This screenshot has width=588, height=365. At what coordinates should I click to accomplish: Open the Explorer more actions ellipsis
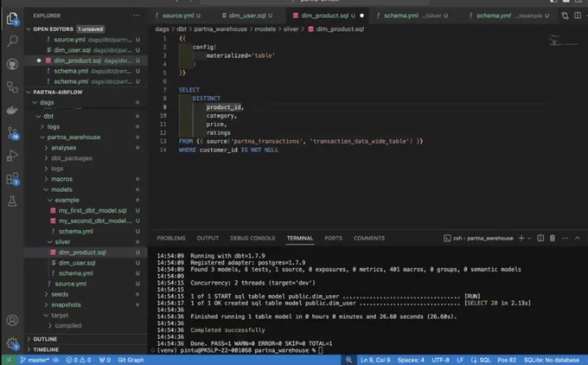tap(137, 16)
